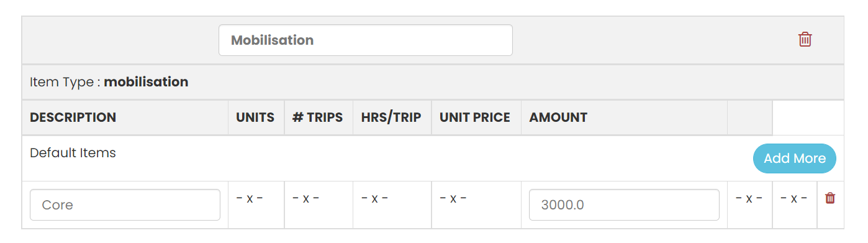
Task: Select the placeholder cell under HRS/TRIP
Action: [374, 199]
